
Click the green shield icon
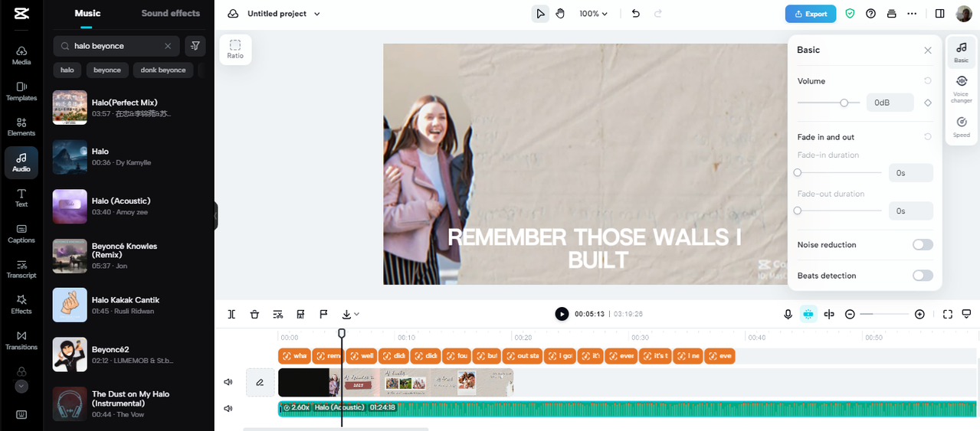[850, 14]
